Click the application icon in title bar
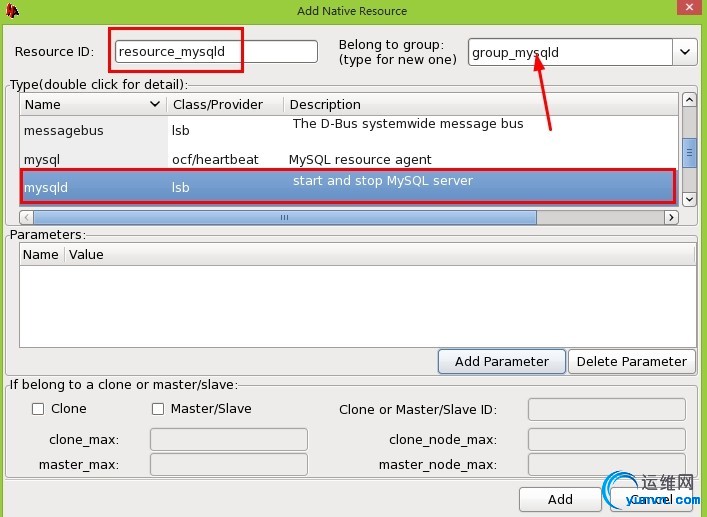 click(12, 10)
